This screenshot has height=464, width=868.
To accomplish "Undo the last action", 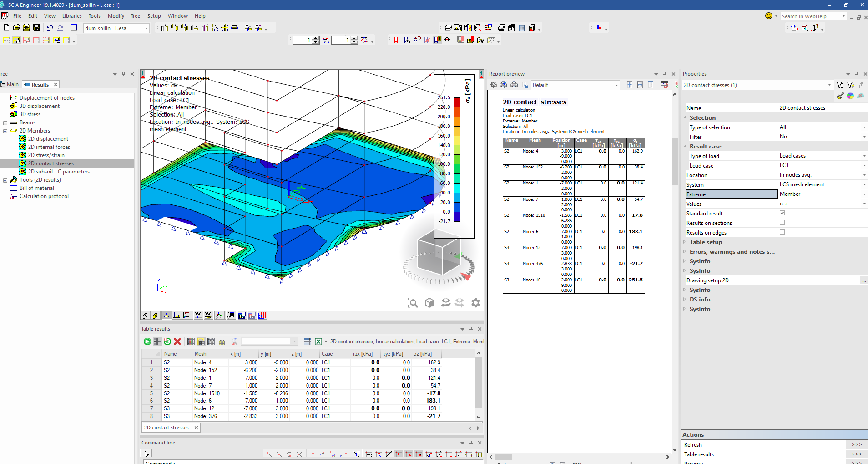I will (x=50, y=28).
